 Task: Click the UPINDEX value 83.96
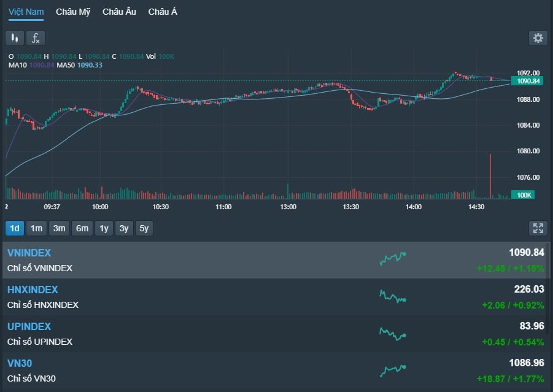click(532, 326)
